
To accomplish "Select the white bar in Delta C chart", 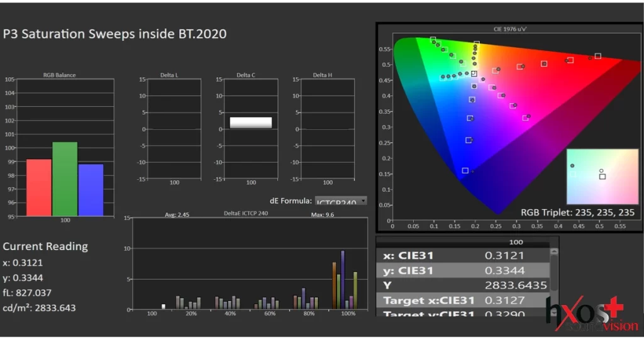I will [251, 123].
